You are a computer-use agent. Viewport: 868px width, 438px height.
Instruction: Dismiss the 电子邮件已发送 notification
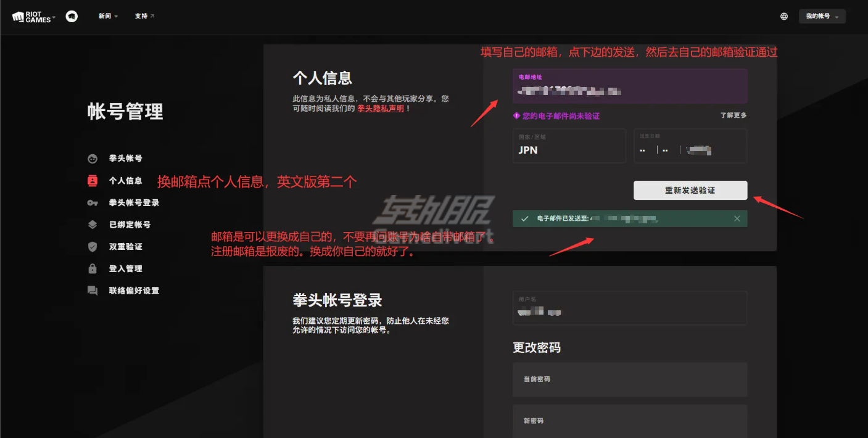coord(737,218)
